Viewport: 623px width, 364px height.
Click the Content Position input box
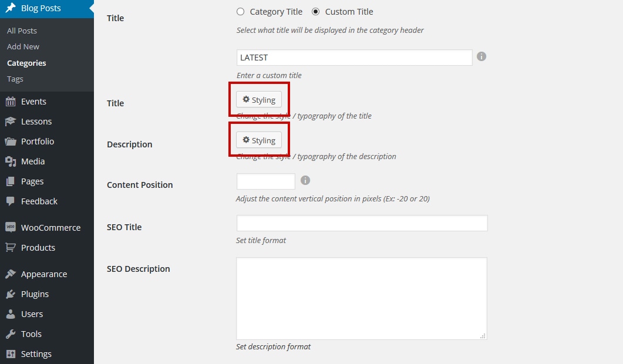pyautogui.click(x=266, y=181)
